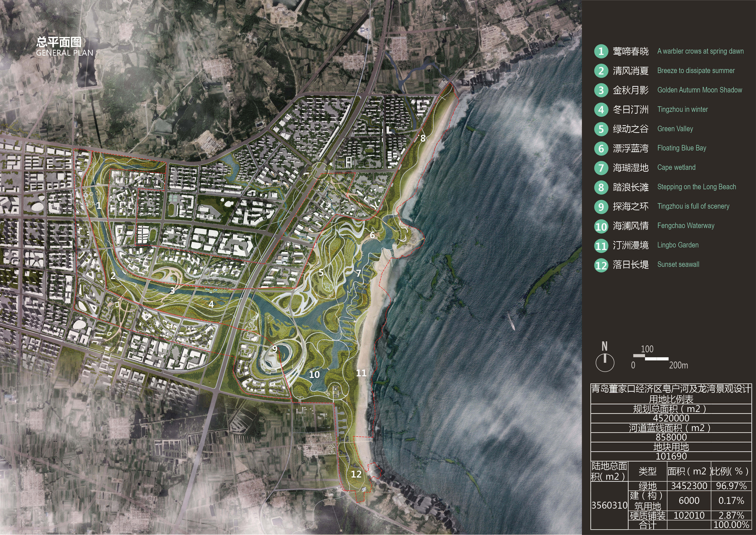The width and height of the screenshot is (756, 535).
Task: Click the 绿地 row label
Action: pos(647,486)
